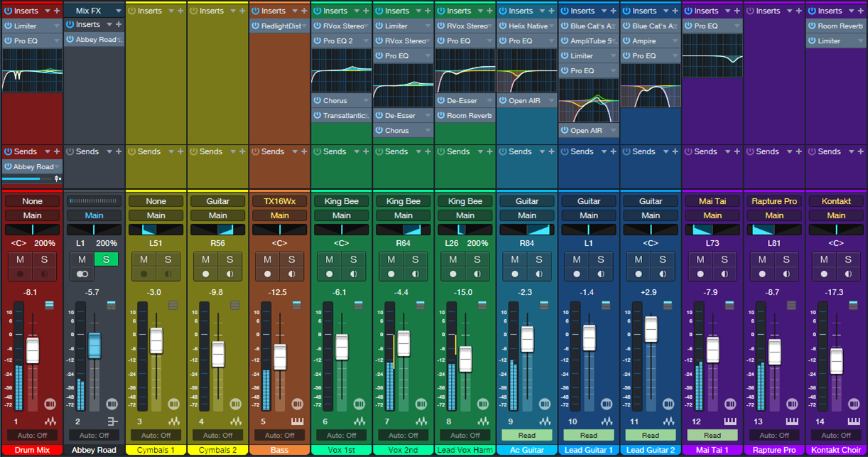Click the Drum Mix volume fader

(32, 350)
